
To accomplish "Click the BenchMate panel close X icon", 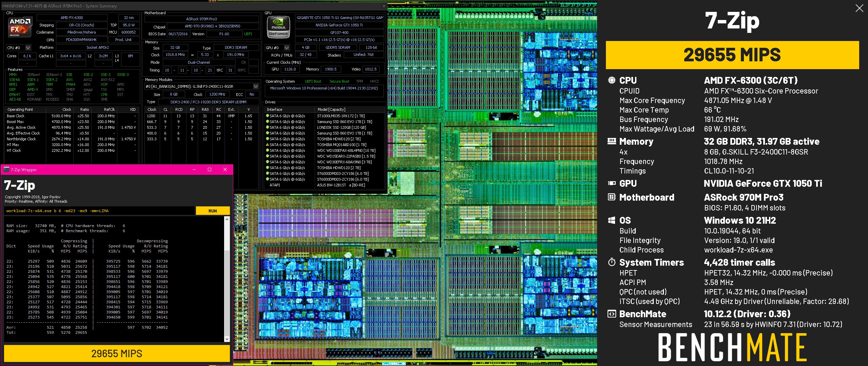I will click(859, 8).
